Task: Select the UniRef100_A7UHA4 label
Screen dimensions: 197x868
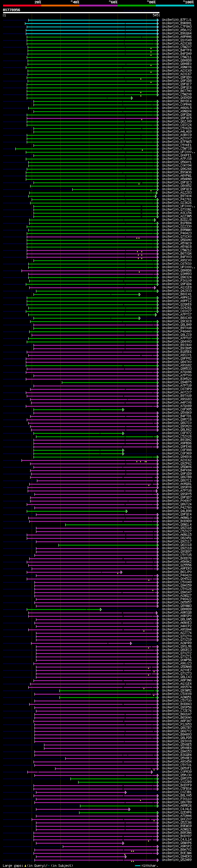Action: pos(176,816)
